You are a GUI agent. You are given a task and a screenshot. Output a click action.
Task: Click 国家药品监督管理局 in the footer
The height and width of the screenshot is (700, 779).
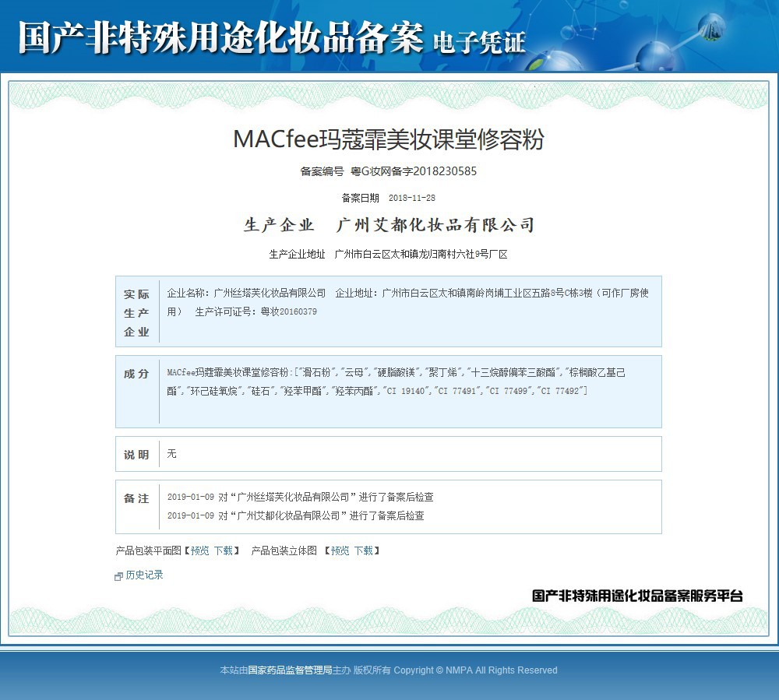point(290,670)
